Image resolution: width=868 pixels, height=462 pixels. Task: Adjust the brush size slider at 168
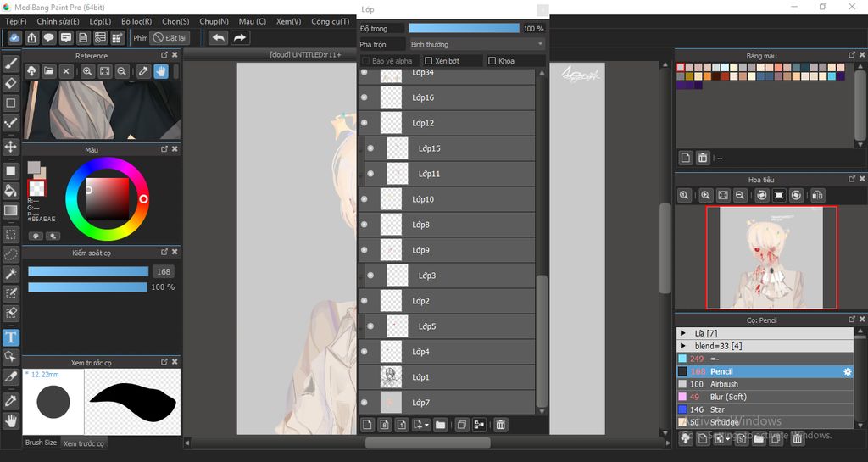tap(88, 271)
